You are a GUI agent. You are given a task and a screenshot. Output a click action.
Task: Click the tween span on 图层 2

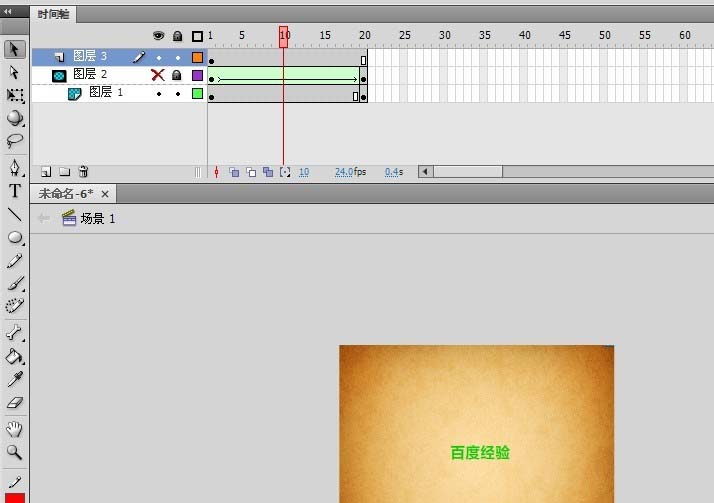click(286, 76)
